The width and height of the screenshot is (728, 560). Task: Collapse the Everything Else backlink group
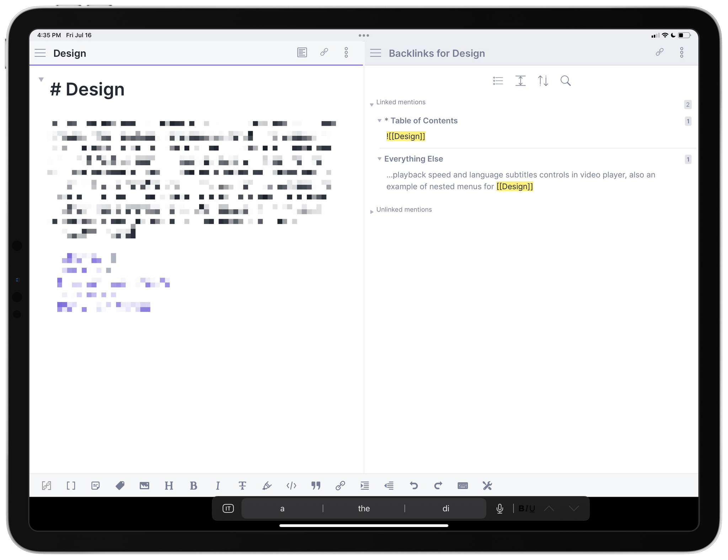coord(379,159)
